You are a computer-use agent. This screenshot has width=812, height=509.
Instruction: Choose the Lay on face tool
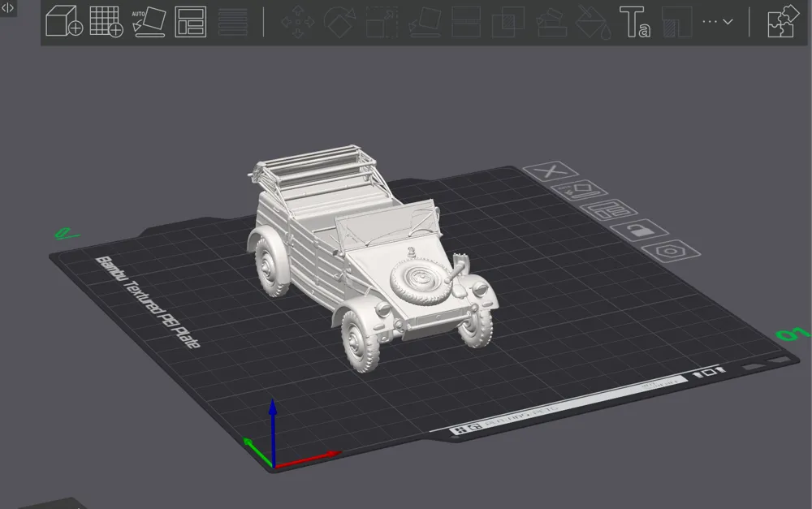tap(424, 22)
